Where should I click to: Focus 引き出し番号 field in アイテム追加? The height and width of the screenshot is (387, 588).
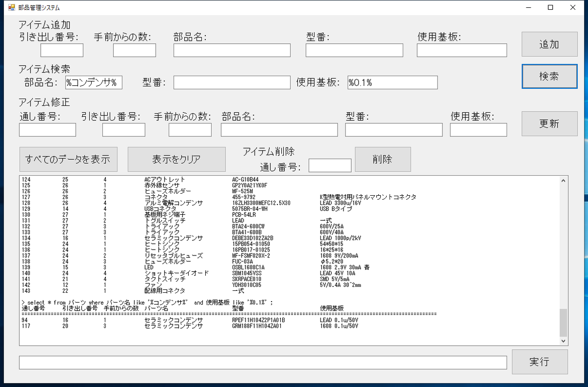pos(62,51)
